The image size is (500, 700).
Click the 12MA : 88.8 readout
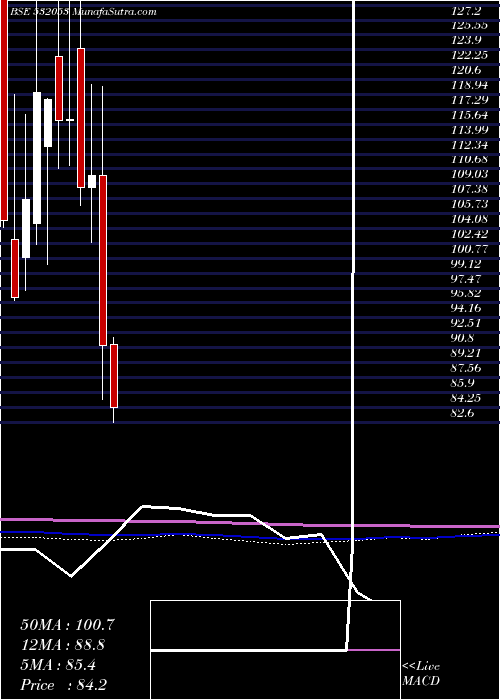click(x=65, y=645)
